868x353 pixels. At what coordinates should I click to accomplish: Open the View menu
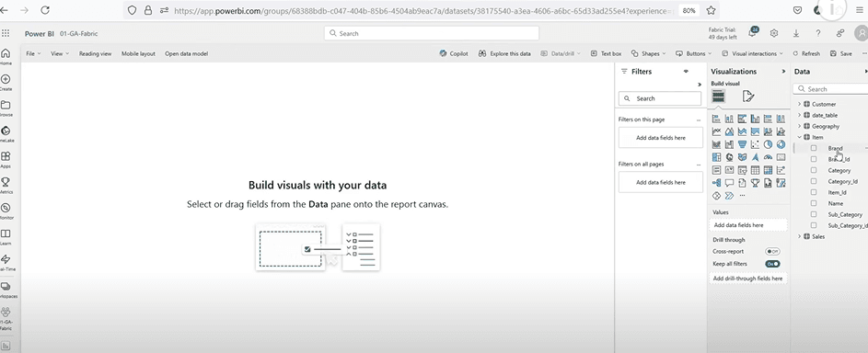(x=60, y=53)
